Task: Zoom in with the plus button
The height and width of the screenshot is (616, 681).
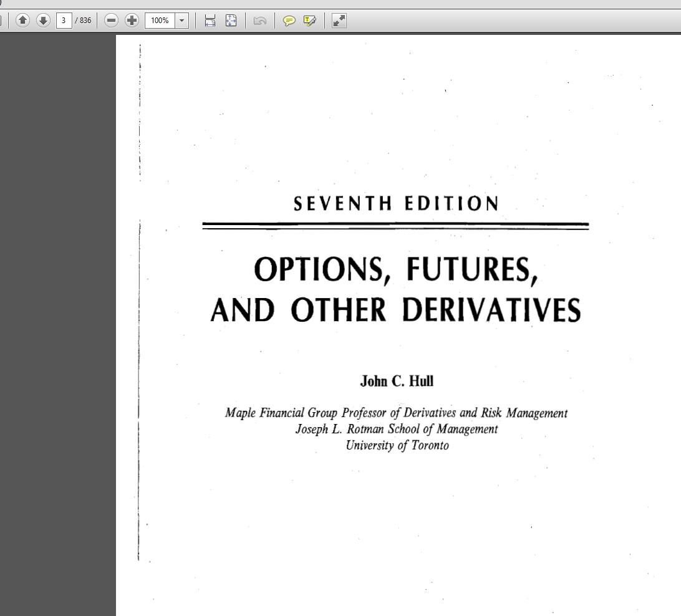Action: pos(132,21)
